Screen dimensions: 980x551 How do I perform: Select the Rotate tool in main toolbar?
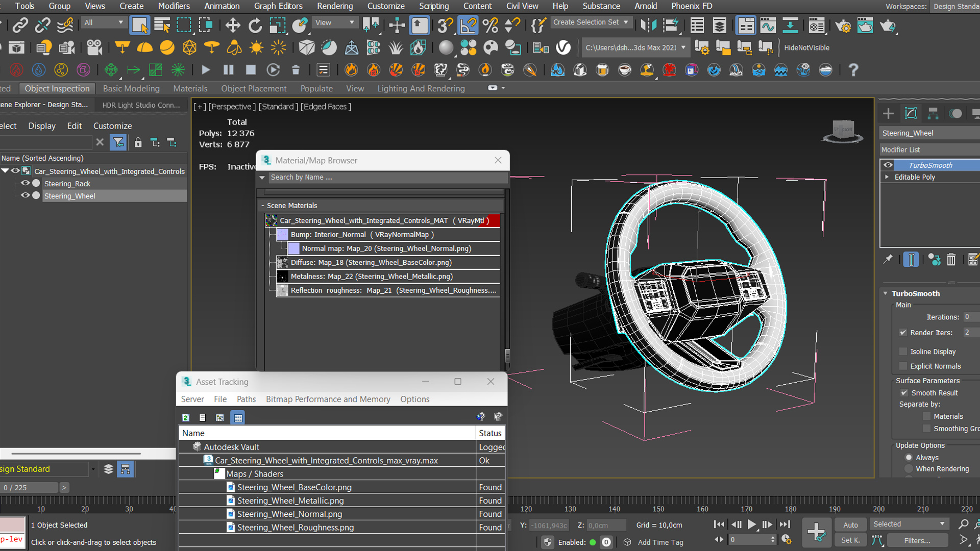pos(255,25)
